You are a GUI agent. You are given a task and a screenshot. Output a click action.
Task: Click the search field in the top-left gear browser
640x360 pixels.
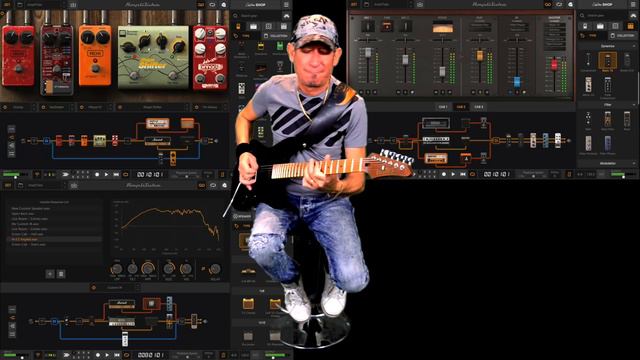(257, 16)
